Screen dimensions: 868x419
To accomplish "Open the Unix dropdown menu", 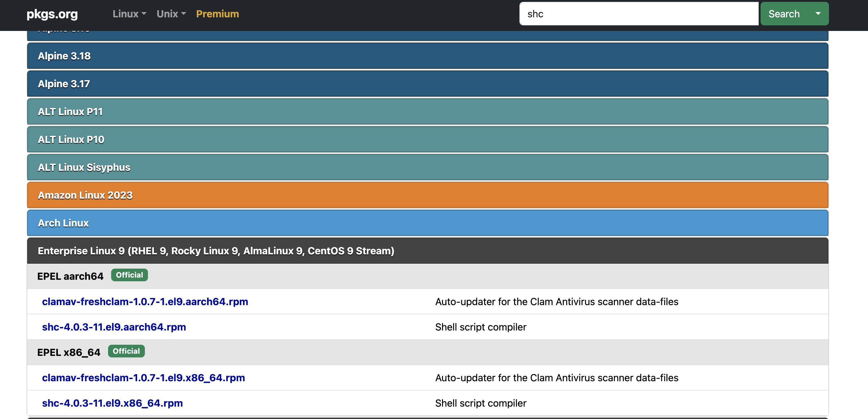I will pos(171,14).
